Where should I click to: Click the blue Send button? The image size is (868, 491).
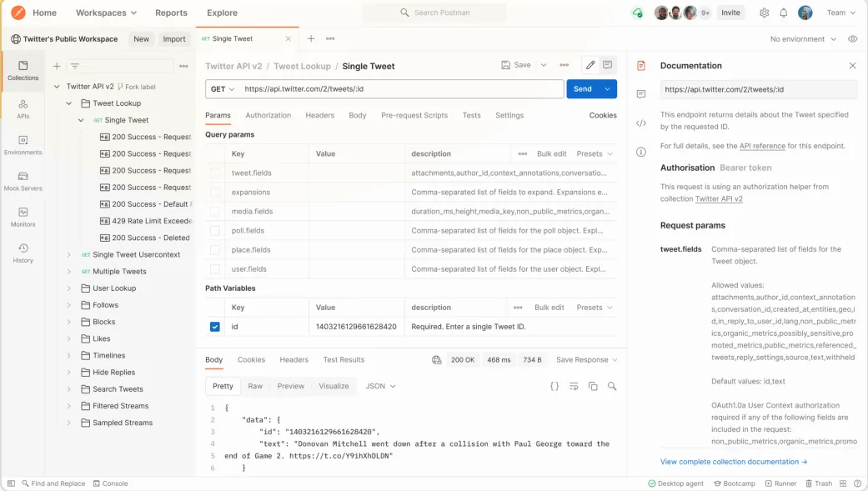582,88
